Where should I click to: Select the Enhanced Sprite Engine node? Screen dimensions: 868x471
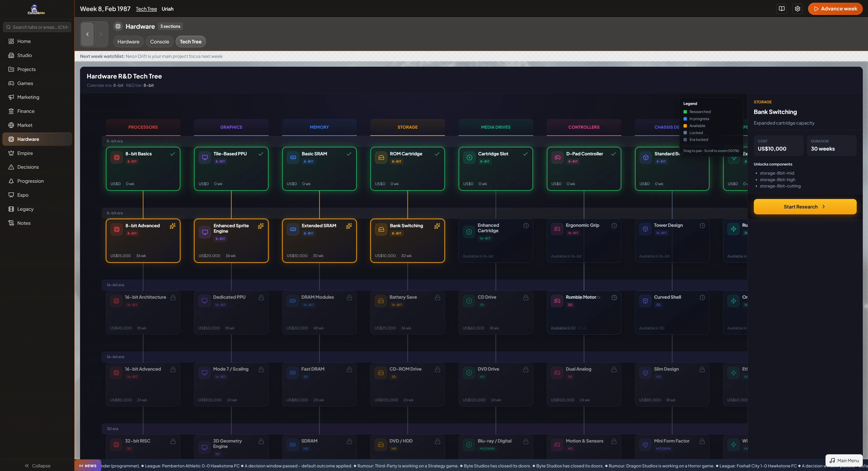click(231, 241)
